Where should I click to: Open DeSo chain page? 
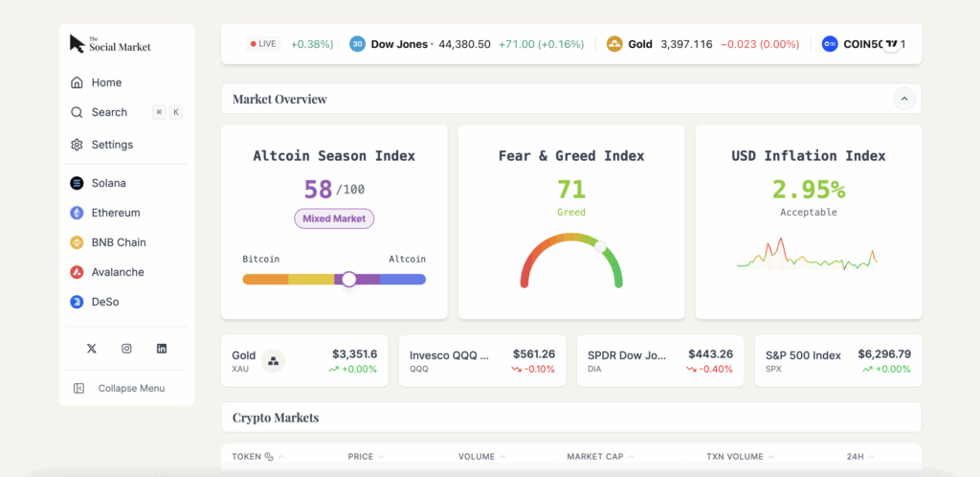click(x=104, y=302)
